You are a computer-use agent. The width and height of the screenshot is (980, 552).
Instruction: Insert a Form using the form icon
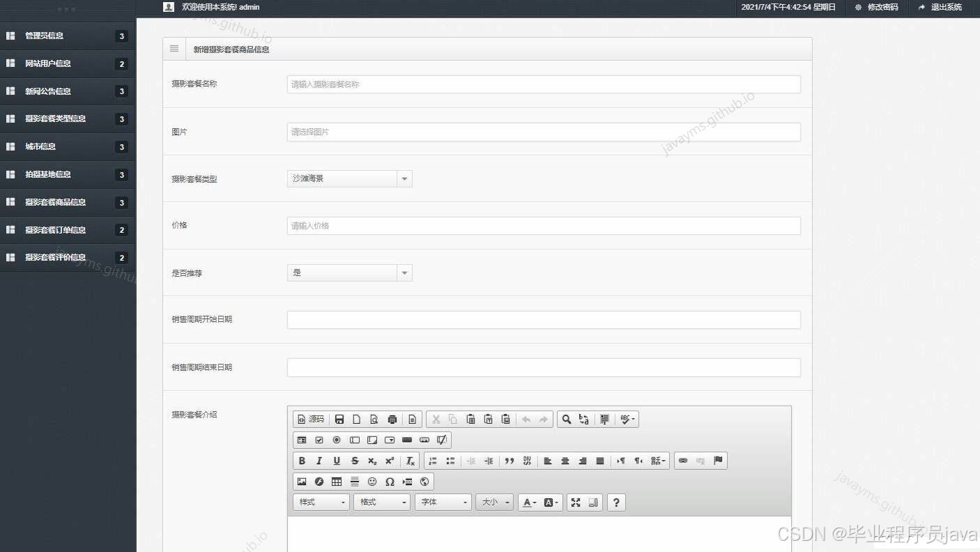pos(302,440)
